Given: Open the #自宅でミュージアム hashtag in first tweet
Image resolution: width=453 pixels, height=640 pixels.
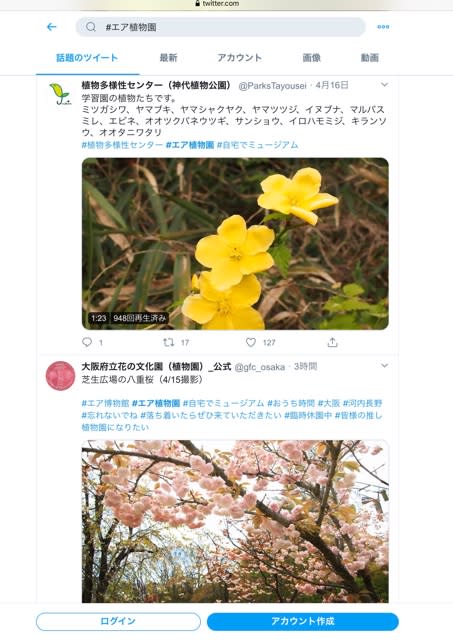Looking at the screenshot, I should (258, 145).
